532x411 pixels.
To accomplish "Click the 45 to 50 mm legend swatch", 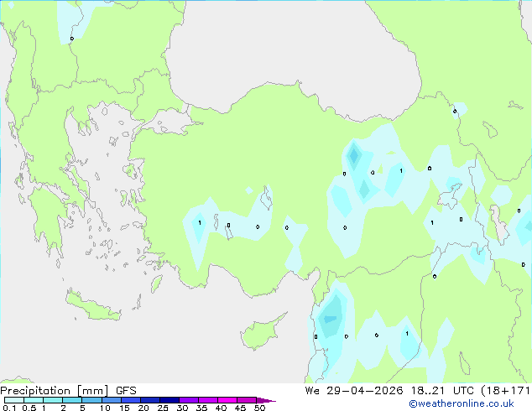I will [247, 400].
